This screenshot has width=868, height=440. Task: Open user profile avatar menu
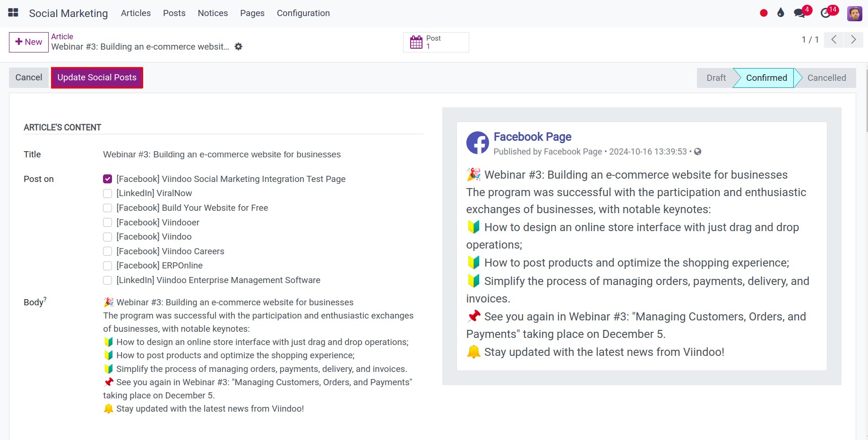point(854,13)
